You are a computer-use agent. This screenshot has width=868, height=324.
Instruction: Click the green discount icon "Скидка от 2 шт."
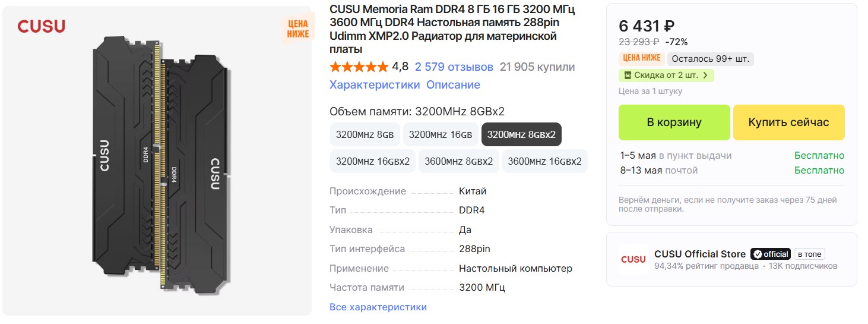[x=625, y=76]
